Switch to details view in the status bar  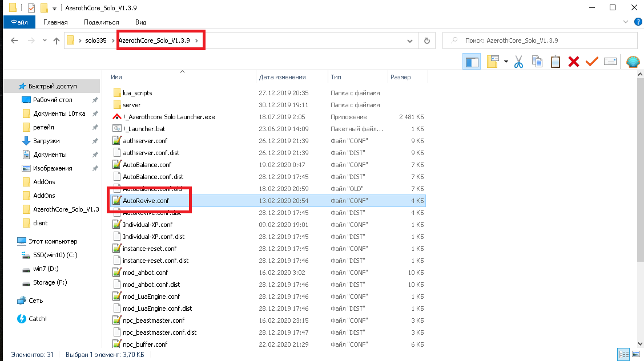623,354
